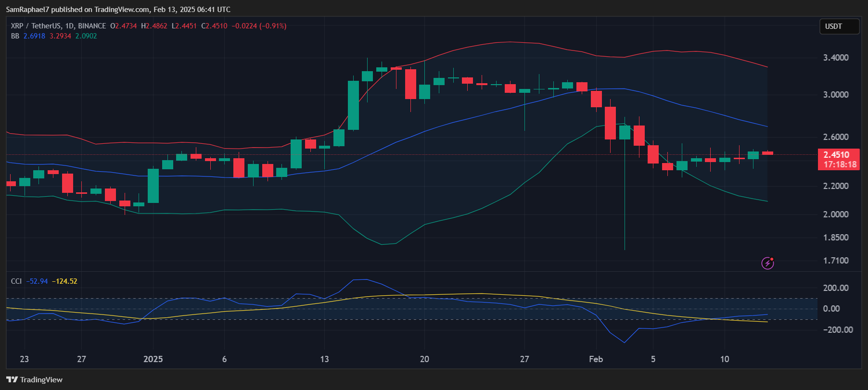Open the USDT currency selector

point(840,26)
